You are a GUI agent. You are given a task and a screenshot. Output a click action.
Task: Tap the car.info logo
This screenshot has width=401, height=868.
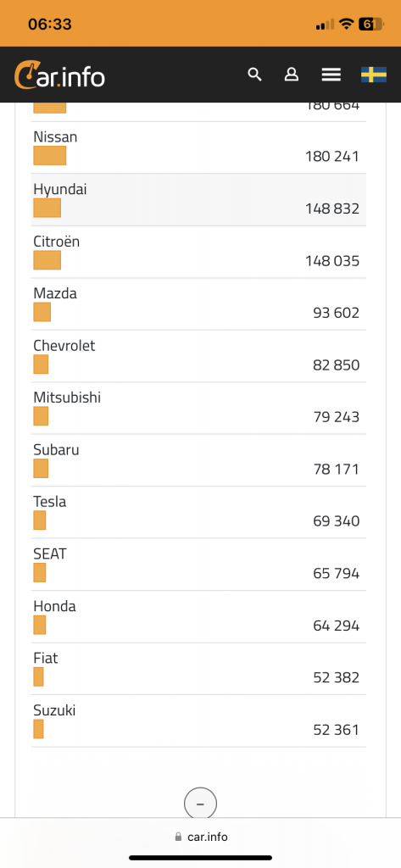(x=59, y=75)
